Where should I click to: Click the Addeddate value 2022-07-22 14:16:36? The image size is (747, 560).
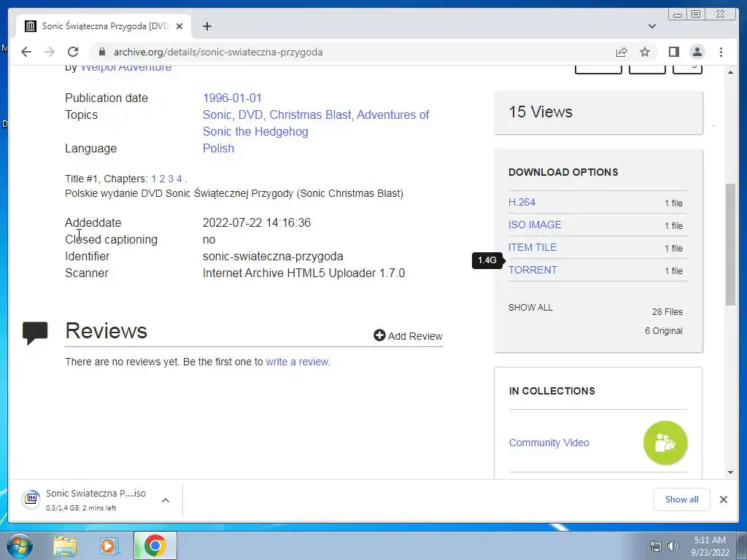(257, 223)
